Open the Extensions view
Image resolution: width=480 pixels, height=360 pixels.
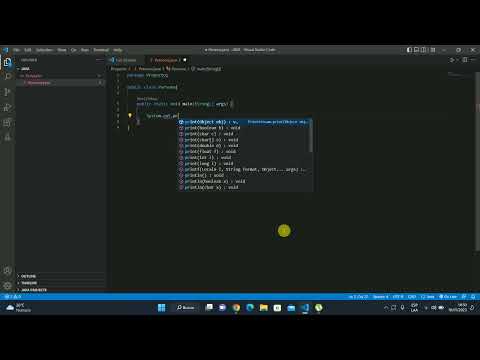click(x=8, y=122)
